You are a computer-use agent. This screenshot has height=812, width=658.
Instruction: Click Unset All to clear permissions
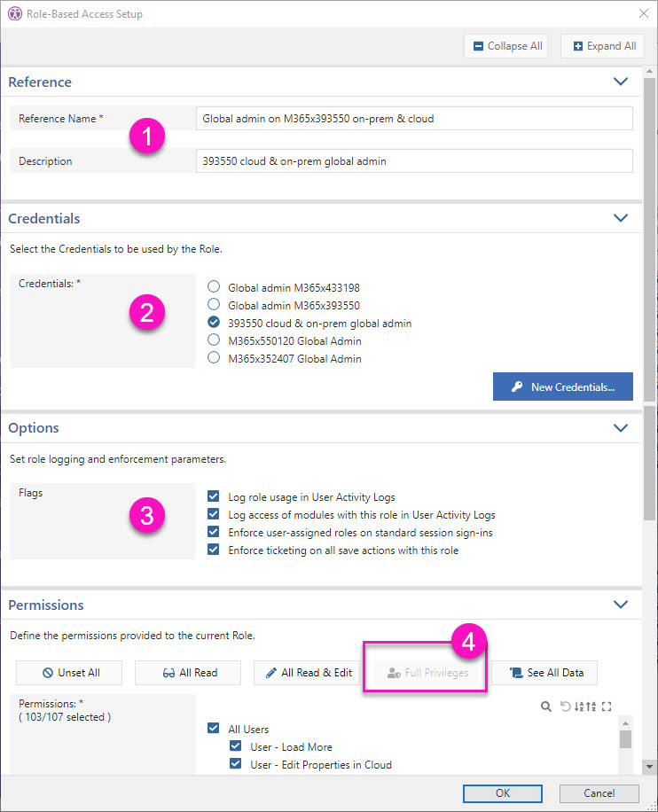click(68, 673)
